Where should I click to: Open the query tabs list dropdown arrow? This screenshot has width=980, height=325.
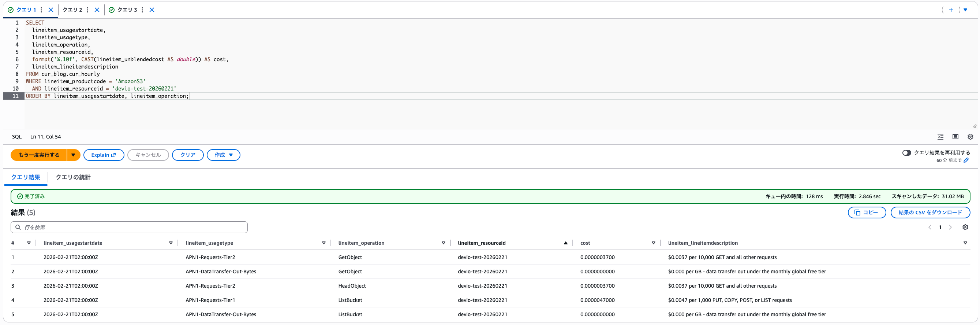[x=965, y=10]
